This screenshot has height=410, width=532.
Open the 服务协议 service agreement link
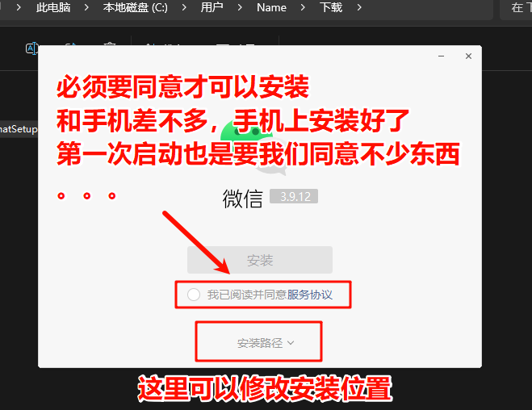pos(310,295)
